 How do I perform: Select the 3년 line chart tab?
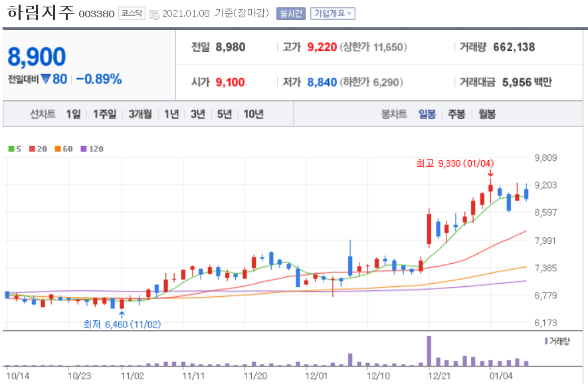click(x=198, y=114)
